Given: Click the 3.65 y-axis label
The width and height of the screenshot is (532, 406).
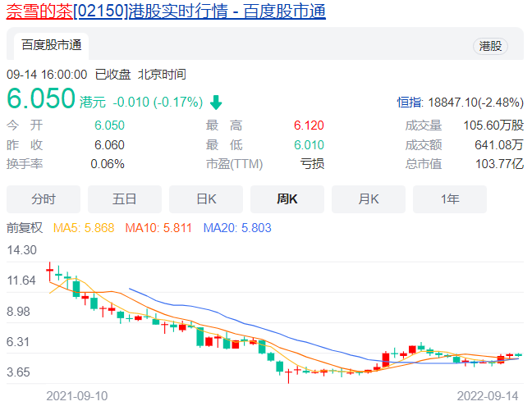Looking at the screenshot, I should [x=18, y=372].
